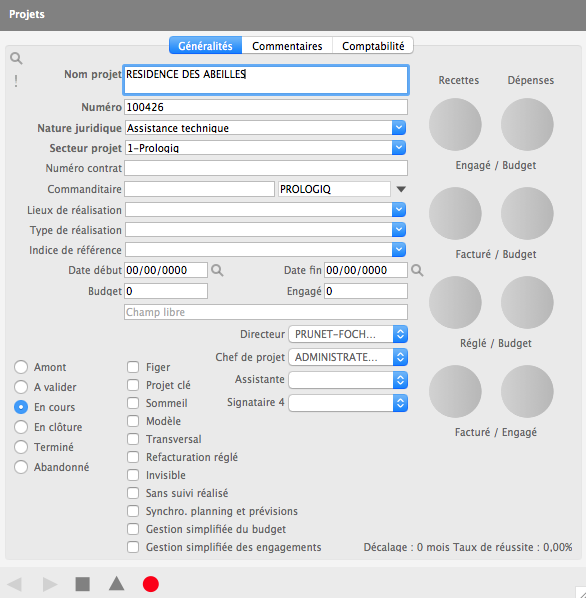Click the Date début field

[166, 270]
